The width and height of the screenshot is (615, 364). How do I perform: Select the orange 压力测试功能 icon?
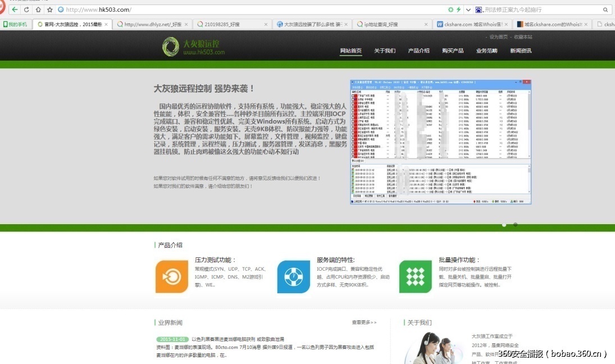tap(171, 275)
